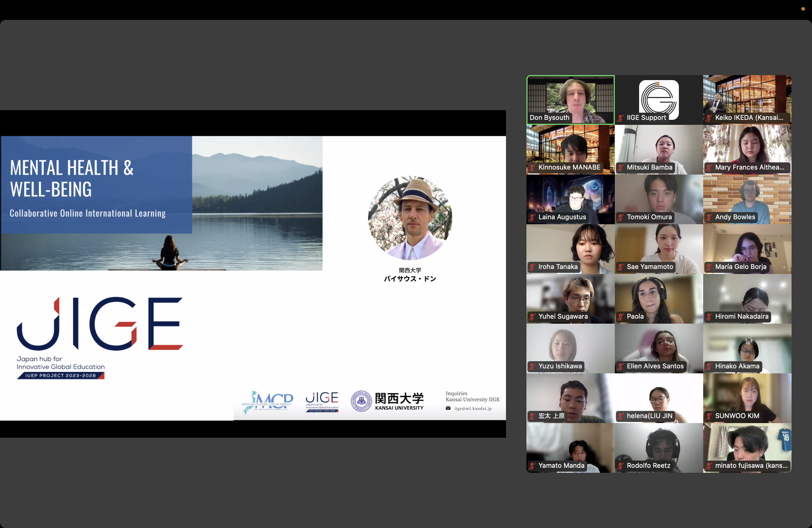Click the presenter's circular portrait photo
Screen dimensions: 812x528
point(410,218)
